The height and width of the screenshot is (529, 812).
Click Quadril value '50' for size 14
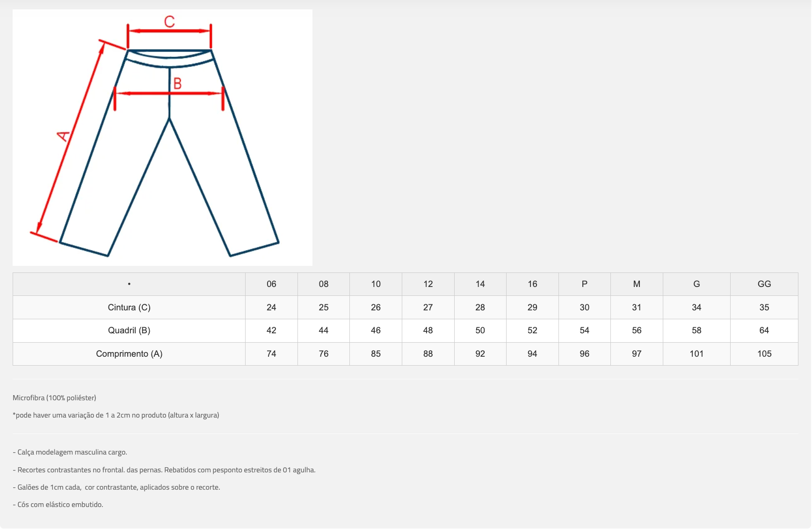pyautogui.click(x=480, y=331)
